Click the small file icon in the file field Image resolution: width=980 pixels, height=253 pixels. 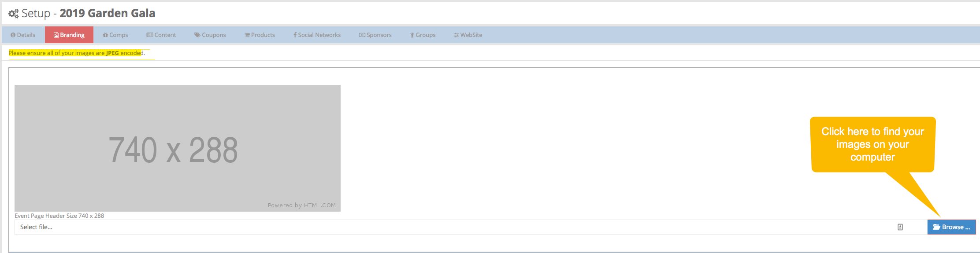[900, 227]
